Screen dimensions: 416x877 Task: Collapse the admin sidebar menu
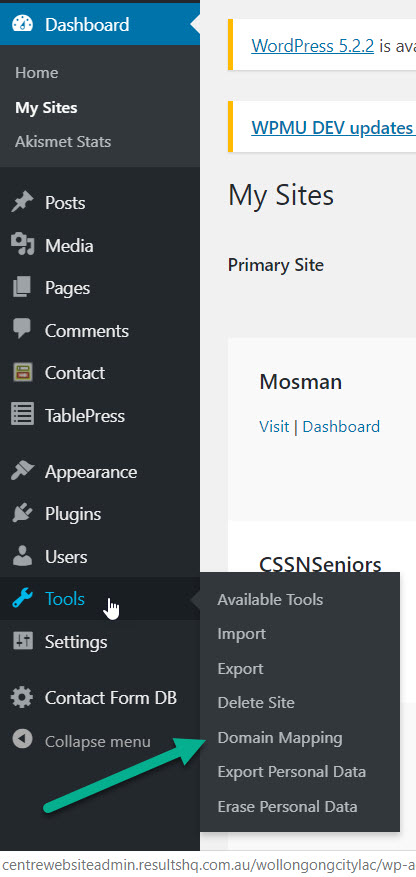tap(82, 741)
